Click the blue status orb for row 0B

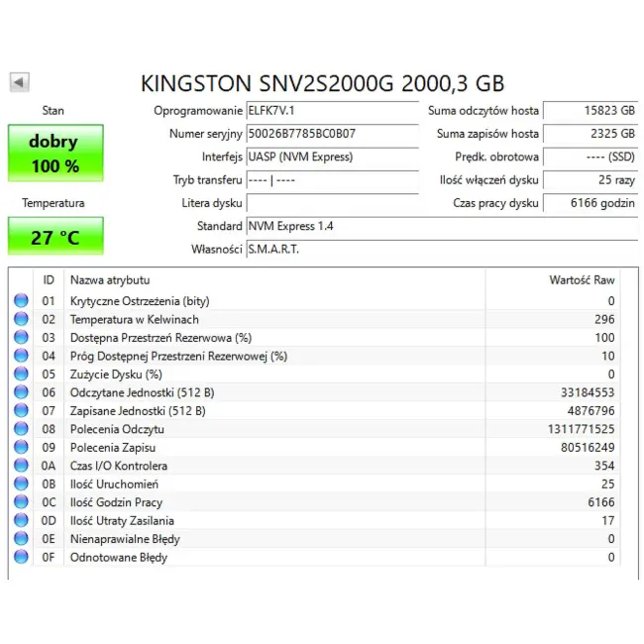click(21, 483)
